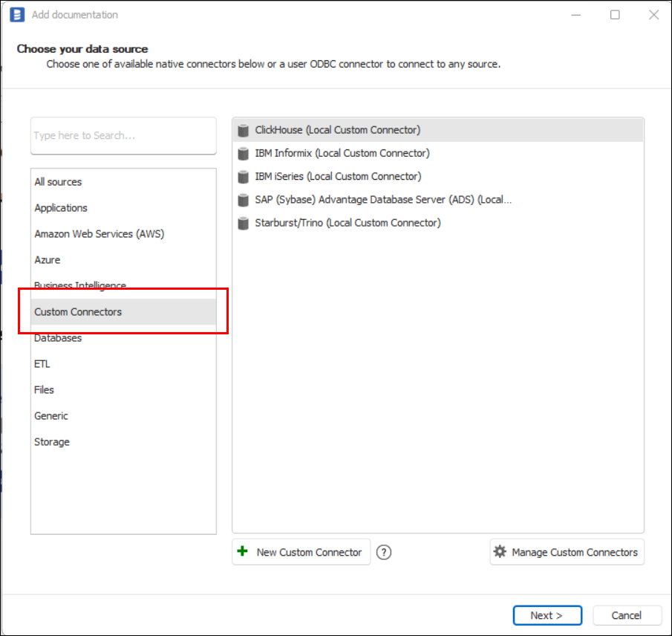
Task: Show the Files source category
Action: (45, 390)
